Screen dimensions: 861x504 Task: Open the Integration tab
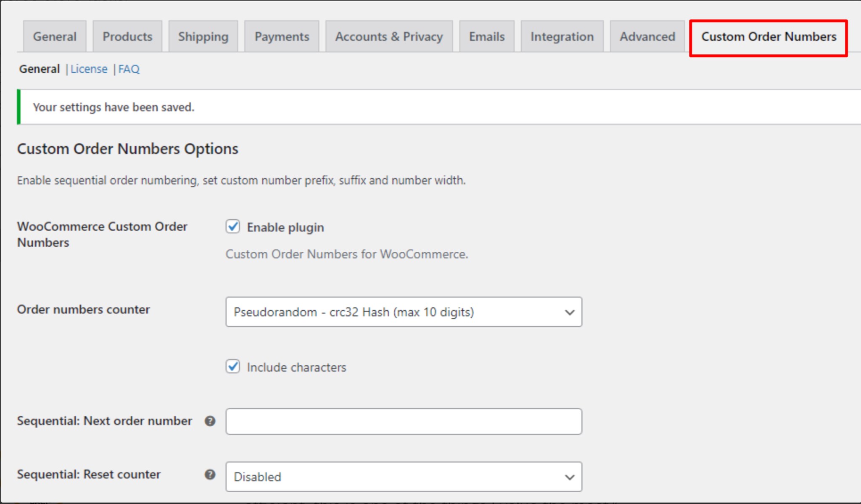pos(562,36)
